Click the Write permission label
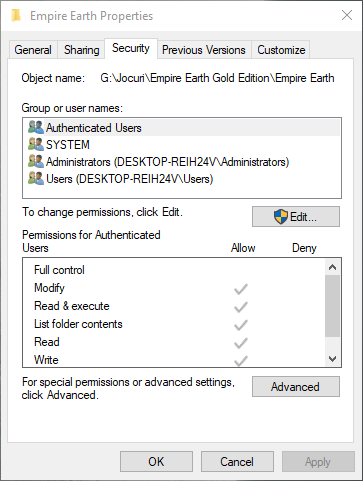Viewport: 363px width, 481px height. point(46,360)
